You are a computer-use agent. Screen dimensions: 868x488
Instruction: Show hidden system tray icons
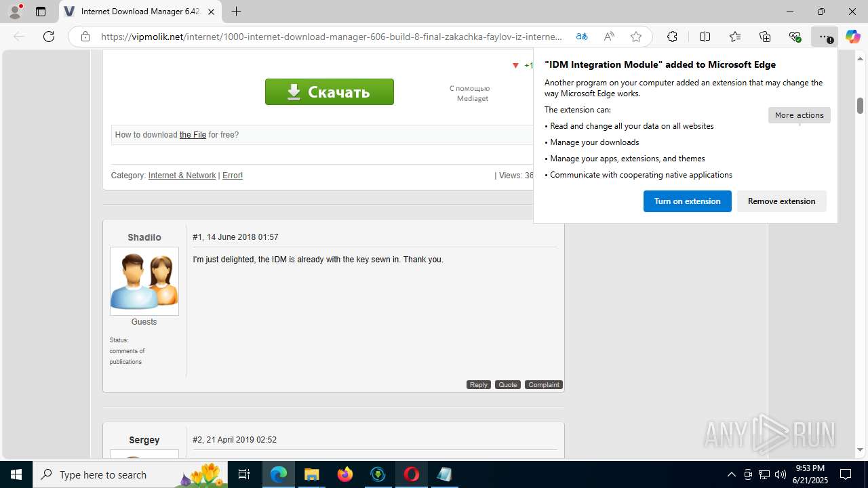coord(731,474)
